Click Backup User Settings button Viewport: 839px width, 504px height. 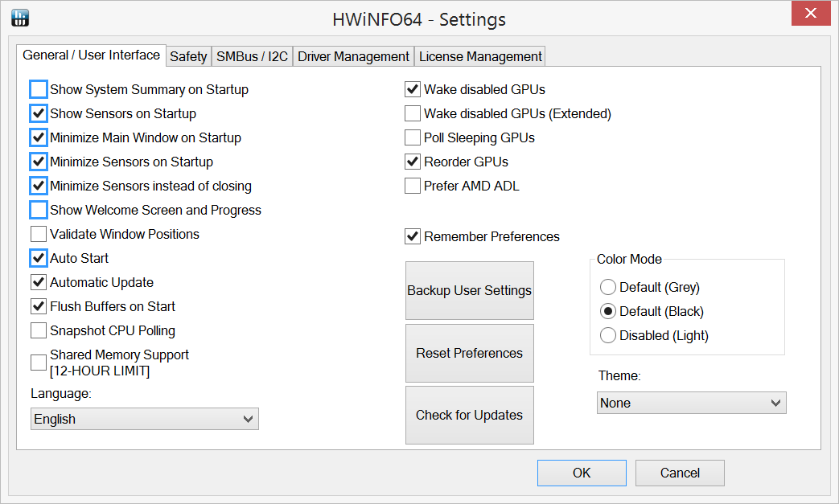coord(469,290)
